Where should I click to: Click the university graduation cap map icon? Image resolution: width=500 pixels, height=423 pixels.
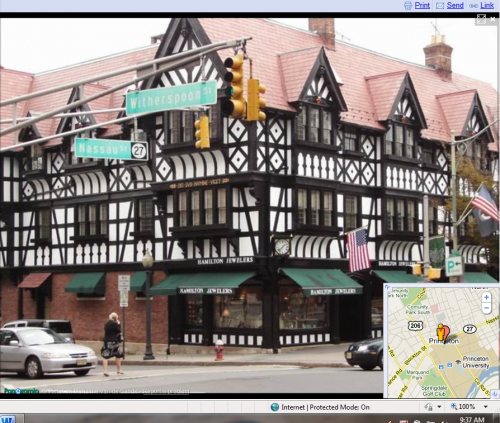tap(458, 362)
